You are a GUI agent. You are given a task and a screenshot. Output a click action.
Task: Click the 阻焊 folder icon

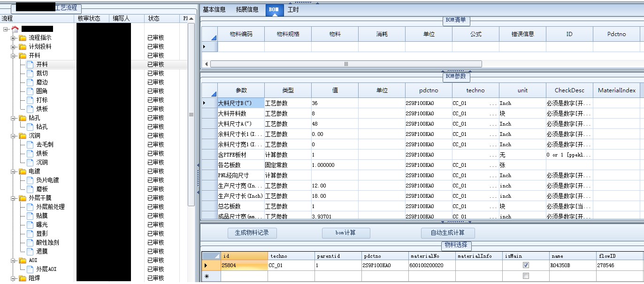click(23, 278)
